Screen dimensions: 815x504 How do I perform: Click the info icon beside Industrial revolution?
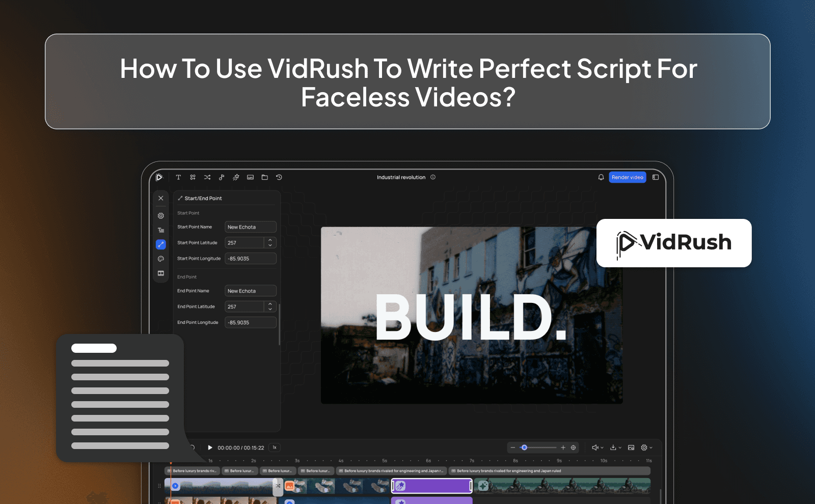click(x=433, y=177)
